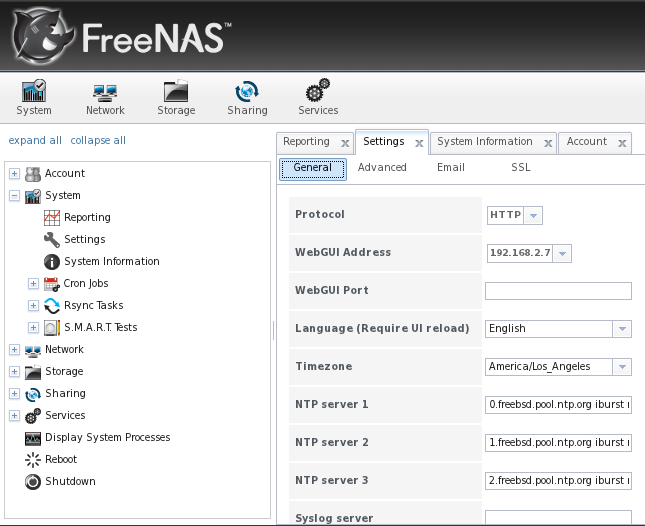Open the WebGUI Address dropdown
Viewport: 645px width, 526px height.
pos(562,253)
